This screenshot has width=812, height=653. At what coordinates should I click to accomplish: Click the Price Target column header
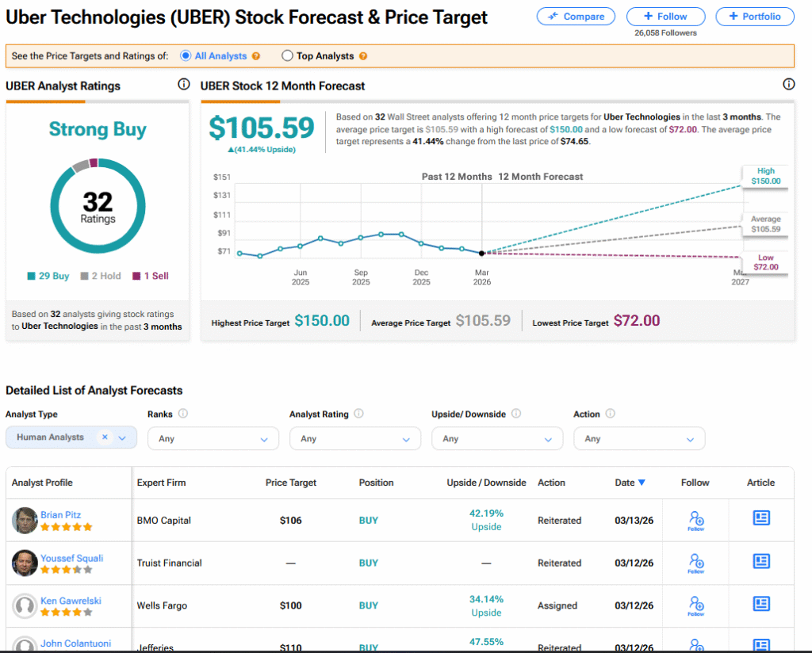pyautogui.click(x=291, y=483)
